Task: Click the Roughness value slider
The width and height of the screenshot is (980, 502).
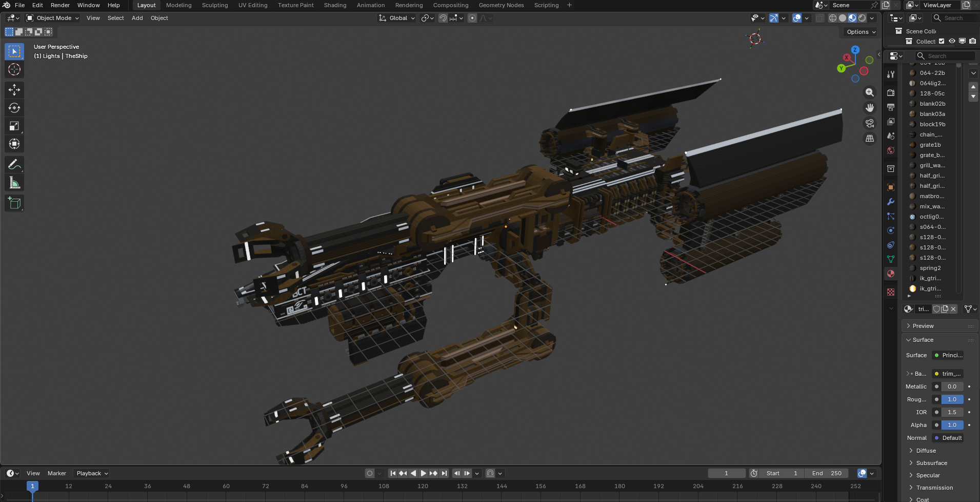Action: click(x=952, y=399)
